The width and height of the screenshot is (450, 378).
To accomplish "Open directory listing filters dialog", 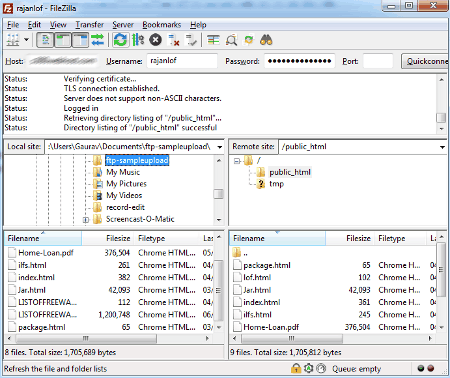I will [213, 40].
